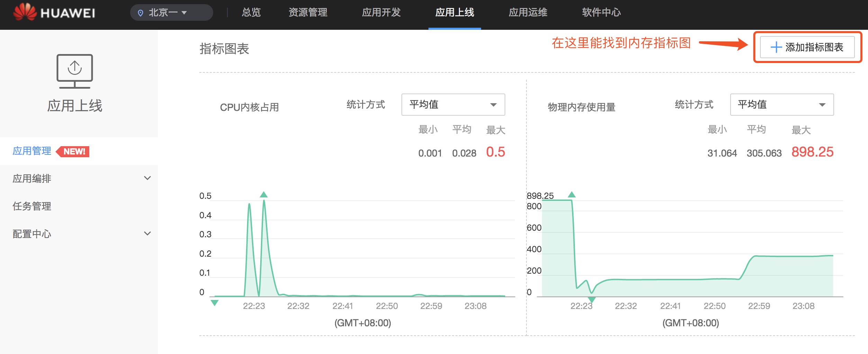
Task: Open the 物理内存使用量 统计方式 dropdown
Action: pos(782,105)
